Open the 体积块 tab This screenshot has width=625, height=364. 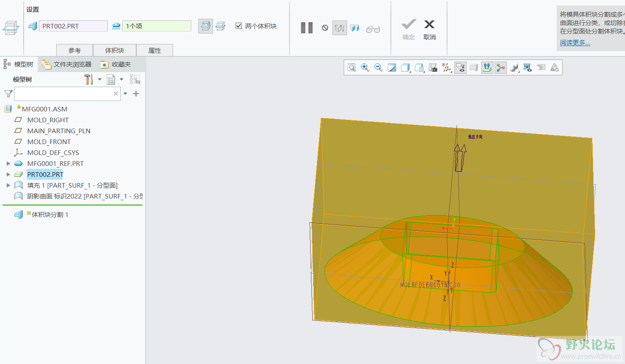(114, 50)
